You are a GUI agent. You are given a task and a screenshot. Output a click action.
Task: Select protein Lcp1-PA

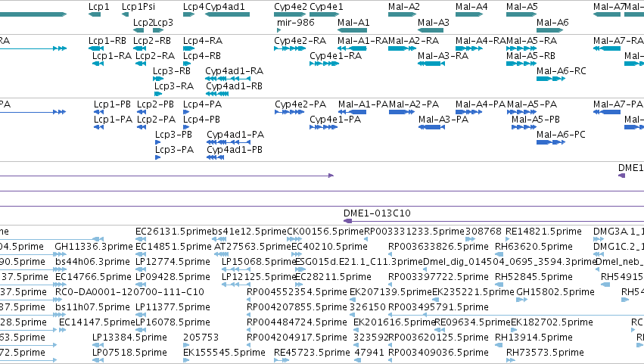point(98,127)
